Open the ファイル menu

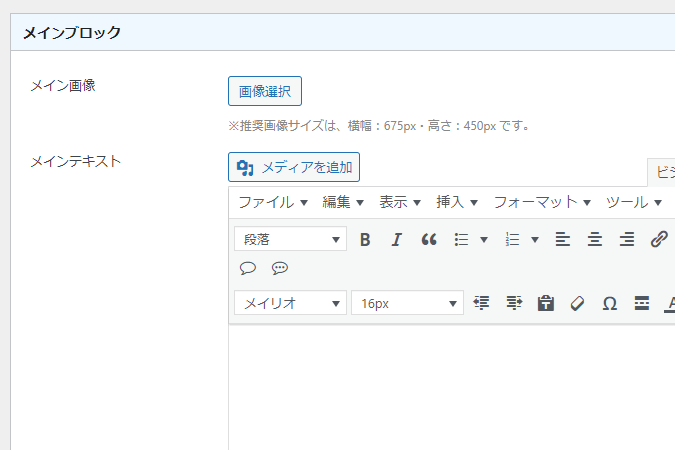273,202
